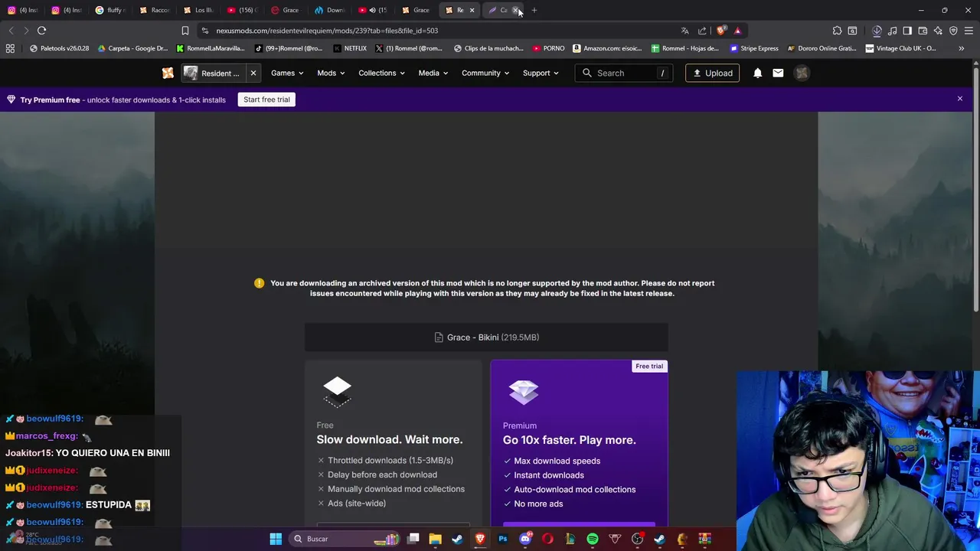Image resolution: width=980 pixels, height=551 pixels.
Task: Open the Brave Leo AI sparkle icon
Action: tap(938, 31)
